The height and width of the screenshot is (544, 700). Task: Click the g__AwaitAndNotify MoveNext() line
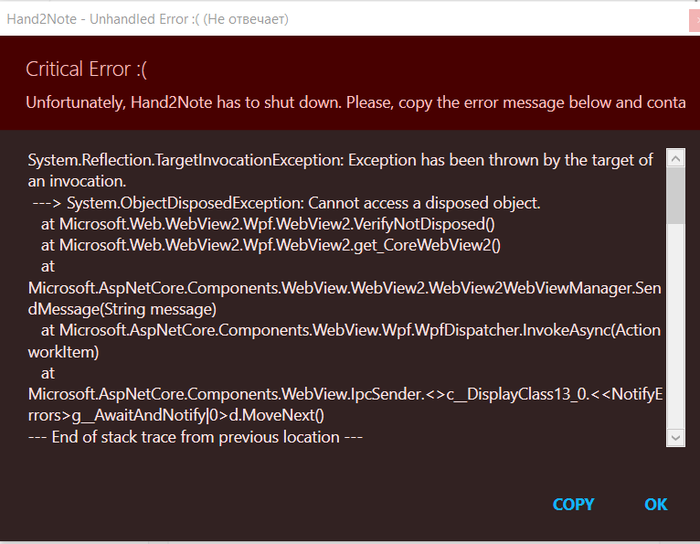(176, 415)
